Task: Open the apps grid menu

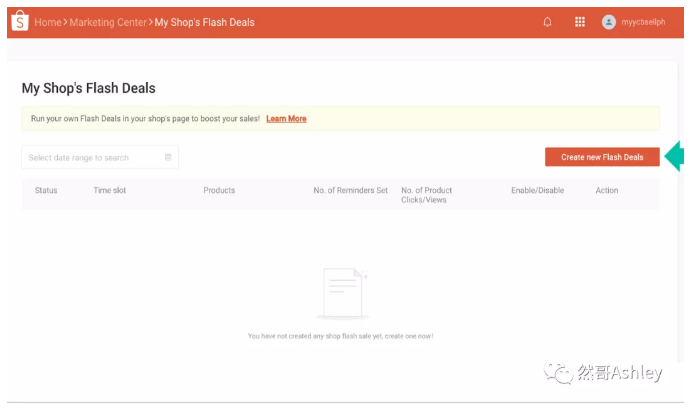Action: click(580, 22)
